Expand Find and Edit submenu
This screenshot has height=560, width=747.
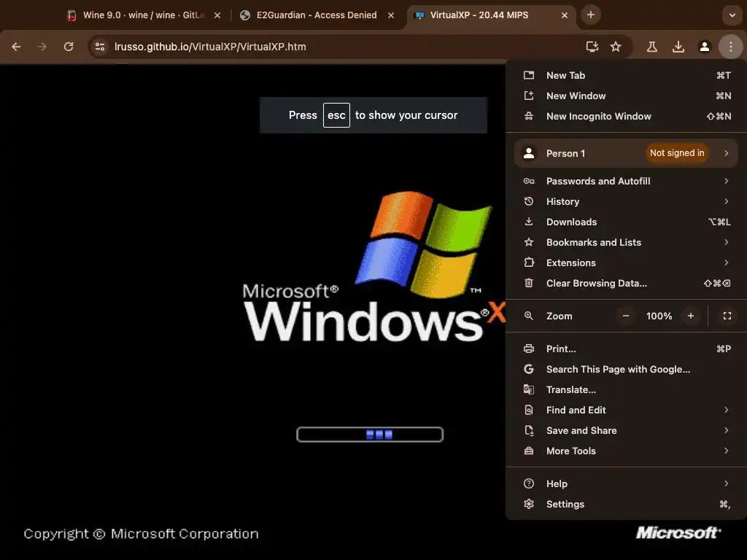[627, 410]
